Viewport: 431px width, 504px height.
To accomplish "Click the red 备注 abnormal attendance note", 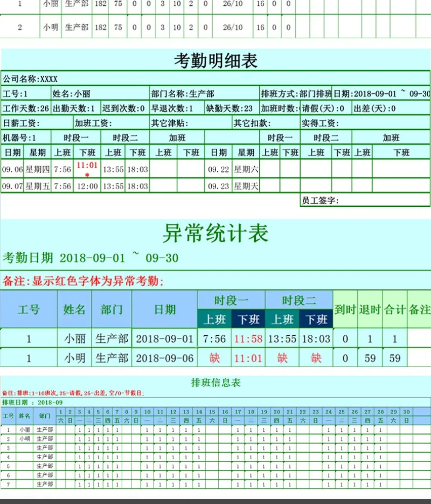I will (83, 281).
